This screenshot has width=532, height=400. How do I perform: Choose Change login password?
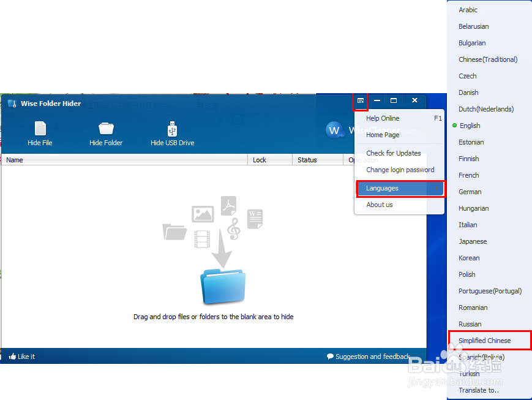[x=399, y=170]
